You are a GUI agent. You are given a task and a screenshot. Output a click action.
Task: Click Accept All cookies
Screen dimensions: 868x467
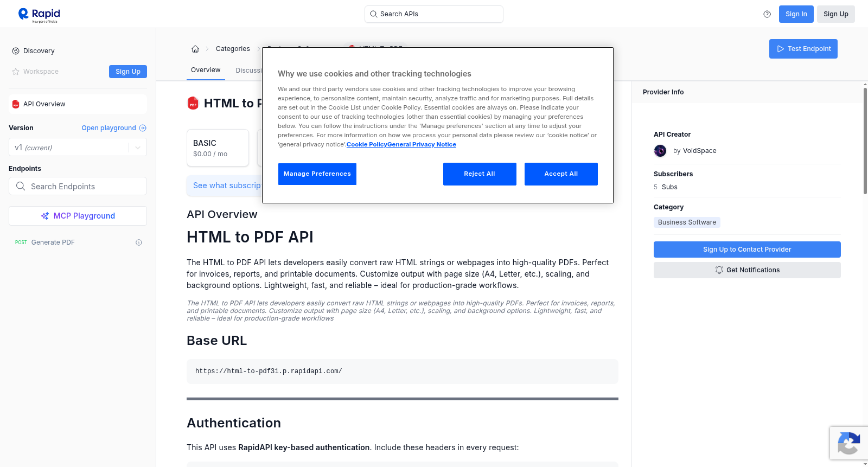(x=561, y=174)
